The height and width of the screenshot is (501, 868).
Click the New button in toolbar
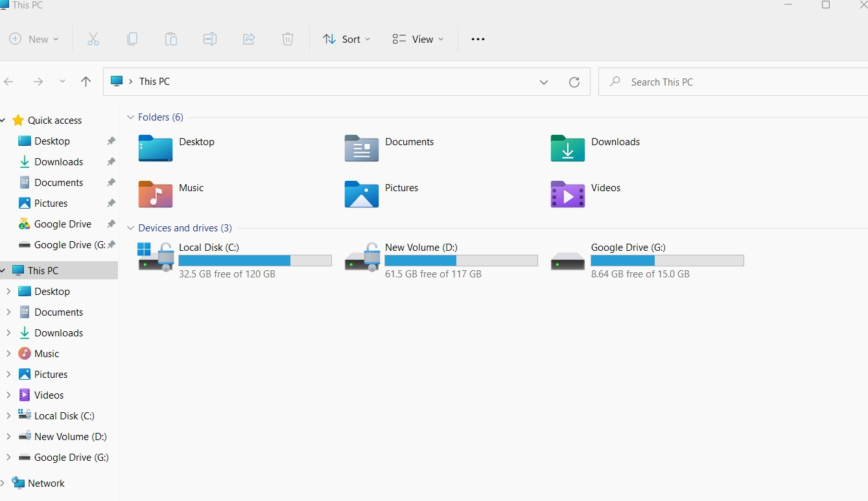(34, 40)
